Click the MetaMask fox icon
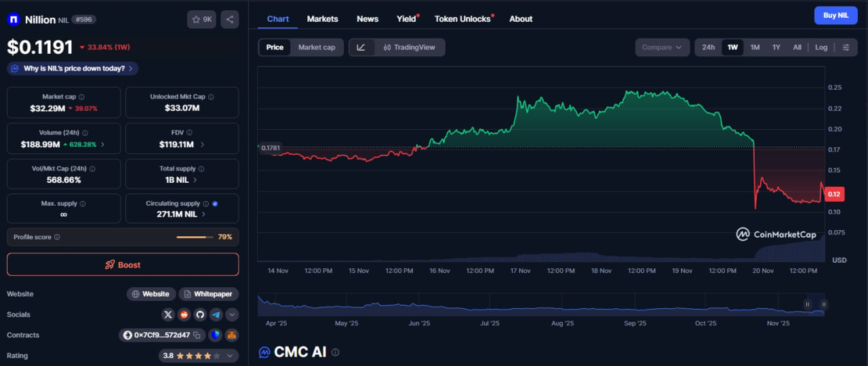 pos(232,335)
